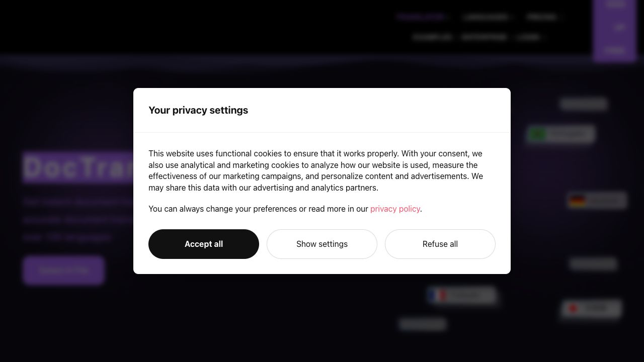Viewport: 644px width, 362px height.
Task: Click the Japanese flag language chip
Action: 591,308
